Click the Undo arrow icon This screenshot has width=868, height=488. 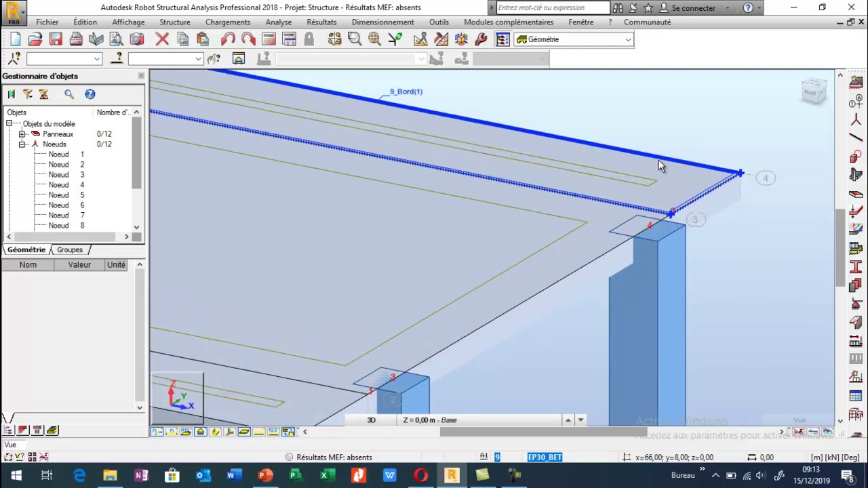(229, 39)
